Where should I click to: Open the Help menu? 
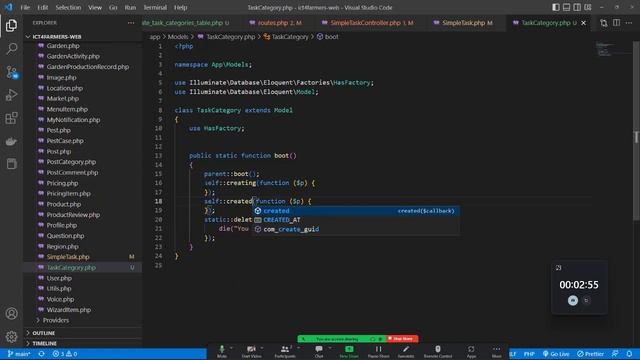pos(180,7)
